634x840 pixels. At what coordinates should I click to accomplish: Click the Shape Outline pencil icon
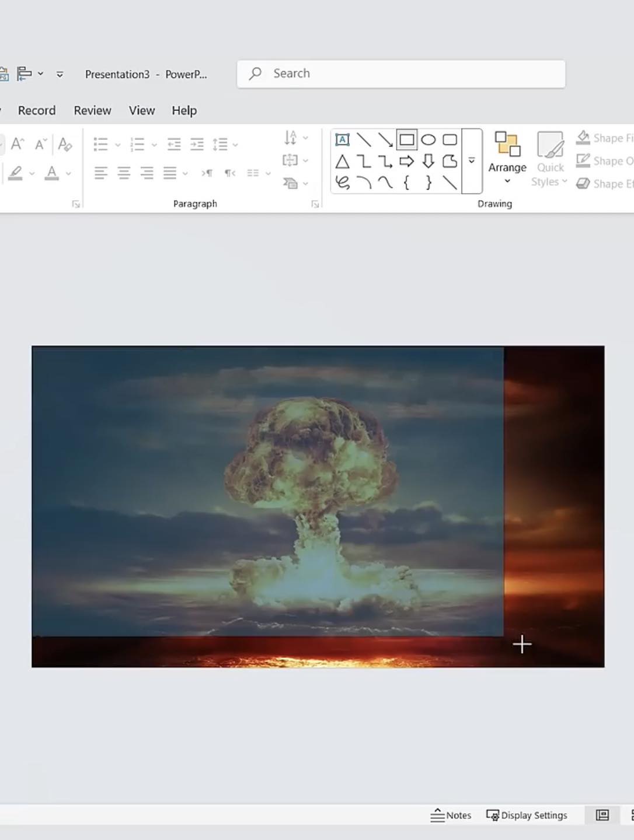(583, 160)
